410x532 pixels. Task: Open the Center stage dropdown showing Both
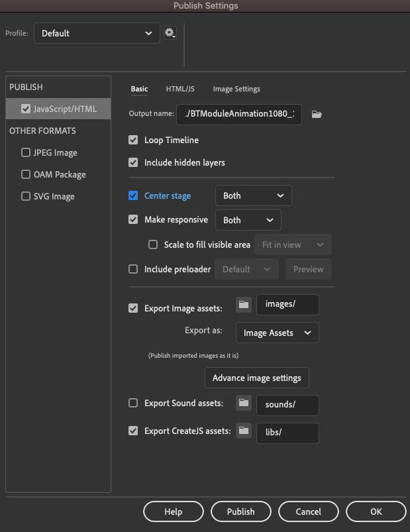253,195
